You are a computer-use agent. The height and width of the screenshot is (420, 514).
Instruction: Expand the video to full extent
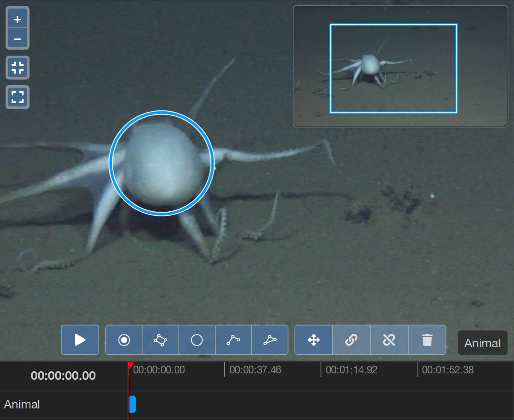18,97
